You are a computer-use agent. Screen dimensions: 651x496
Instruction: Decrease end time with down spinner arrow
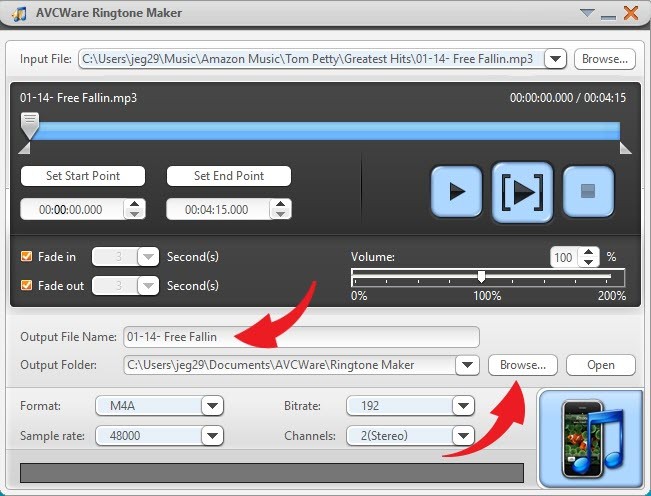(x=281, y=214)
